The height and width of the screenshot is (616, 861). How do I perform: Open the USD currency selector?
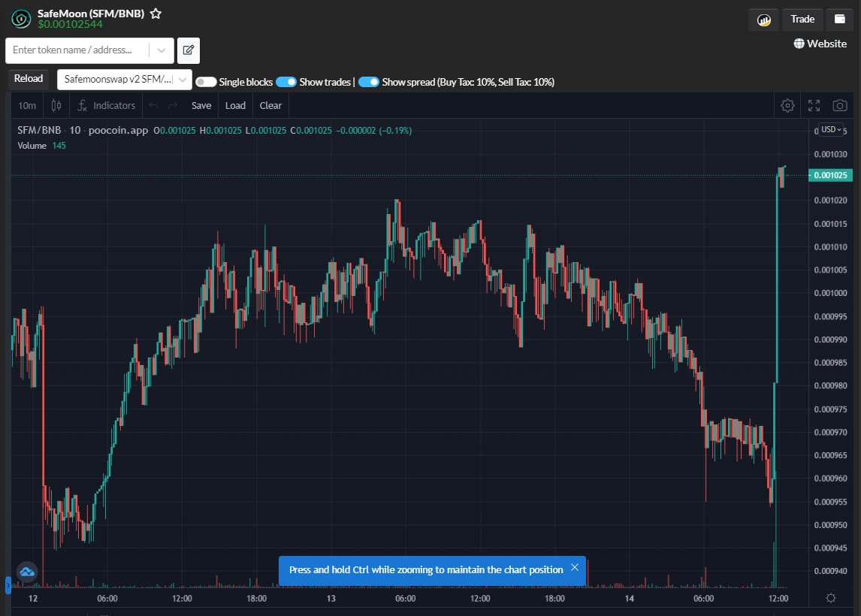[831, 129]
